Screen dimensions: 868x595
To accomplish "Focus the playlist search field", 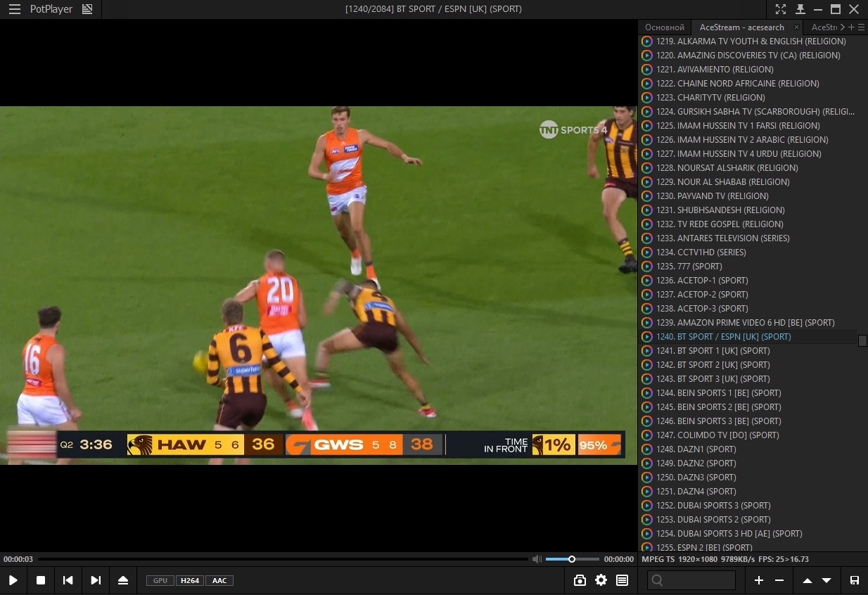I will [x=691, y=580].
